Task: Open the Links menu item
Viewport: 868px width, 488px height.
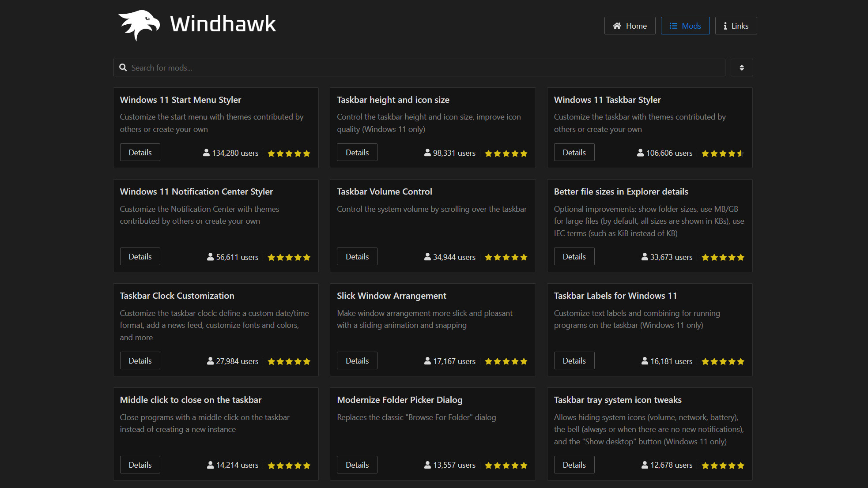Action: pos(736,26)
